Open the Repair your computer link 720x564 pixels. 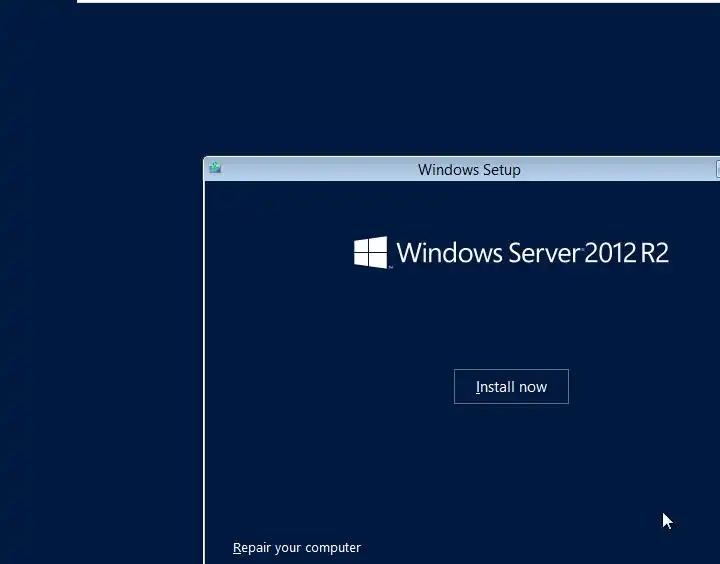pyautogui.click(x=297, y=547)
